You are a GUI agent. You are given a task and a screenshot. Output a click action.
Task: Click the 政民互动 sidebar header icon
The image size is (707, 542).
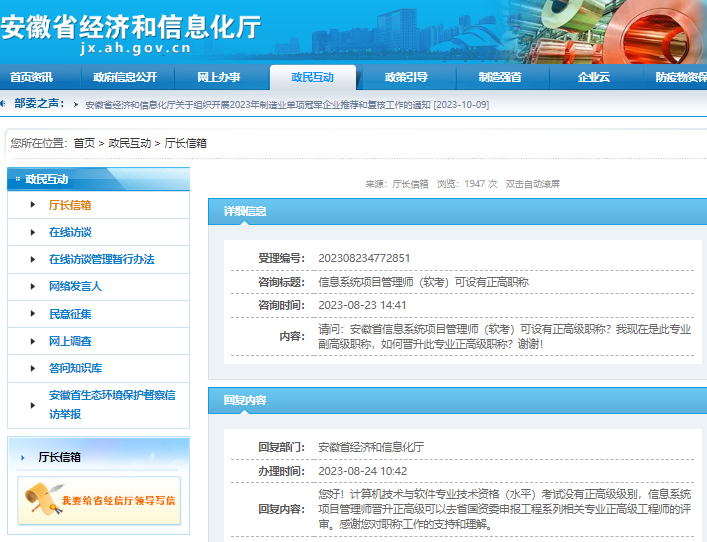15,180
